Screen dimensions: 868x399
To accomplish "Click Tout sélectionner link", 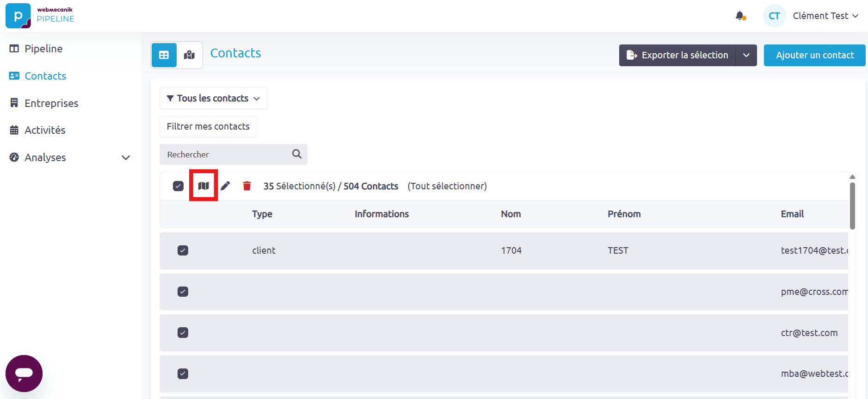I will [447, 186].
